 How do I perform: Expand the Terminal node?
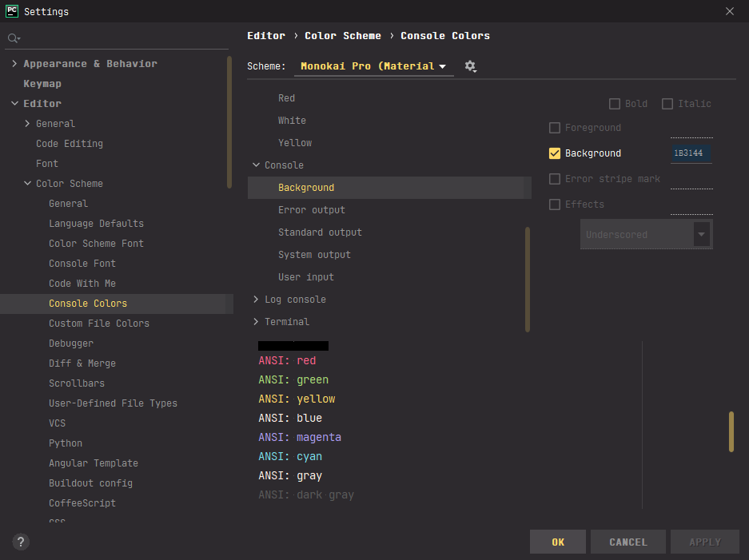(256, 322)
